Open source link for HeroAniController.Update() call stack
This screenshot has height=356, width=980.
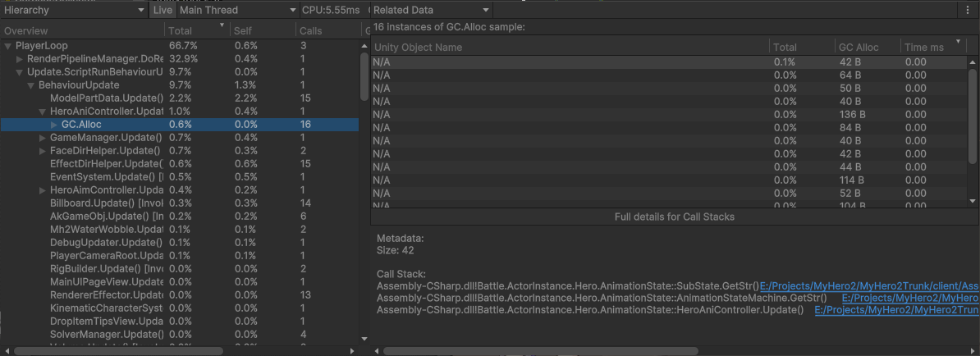click(x=896, y=310)
